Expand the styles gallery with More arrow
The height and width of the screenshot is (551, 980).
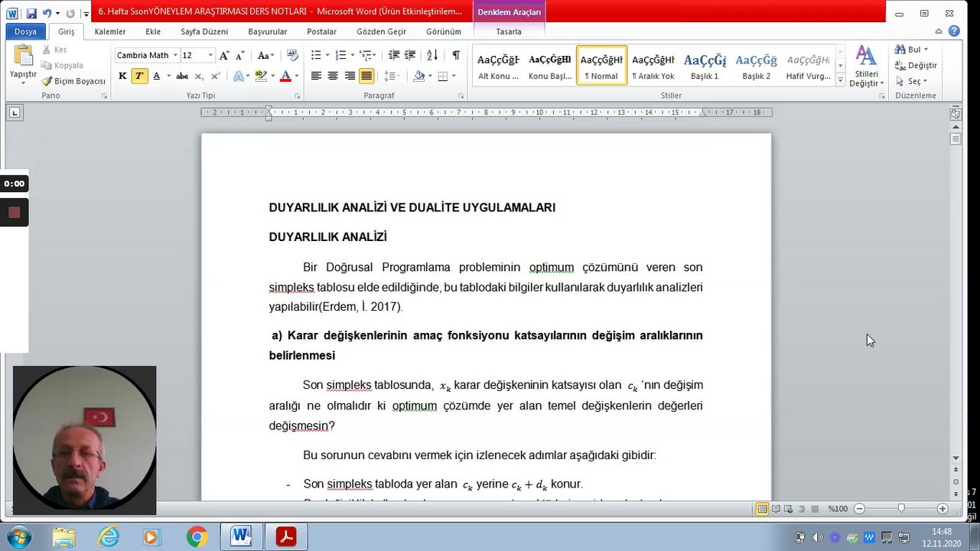tap(841, 80)
